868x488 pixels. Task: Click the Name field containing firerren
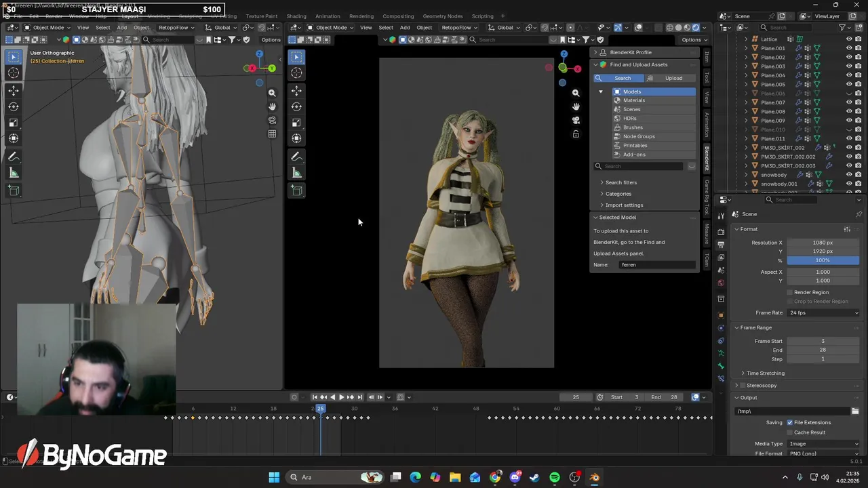click(656, 265)
